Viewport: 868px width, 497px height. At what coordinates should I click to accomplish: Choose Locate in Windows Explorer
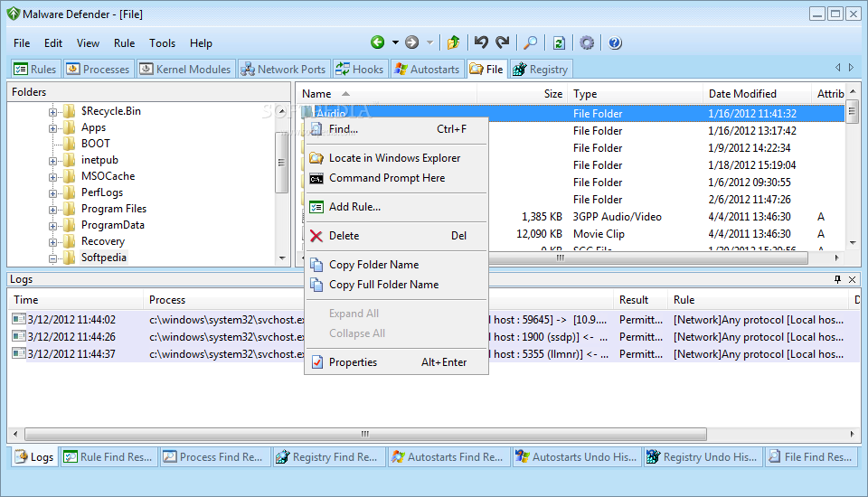[396, 158]
